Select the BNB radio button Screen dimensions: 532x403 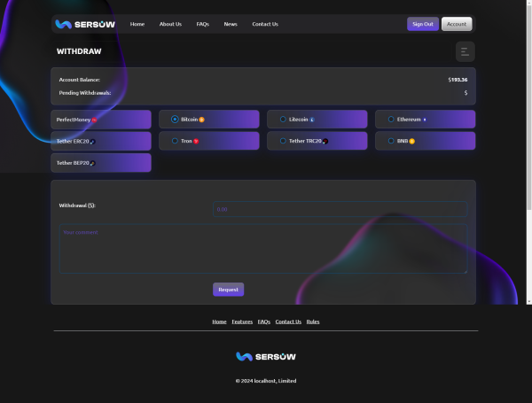tap(391, 141)
